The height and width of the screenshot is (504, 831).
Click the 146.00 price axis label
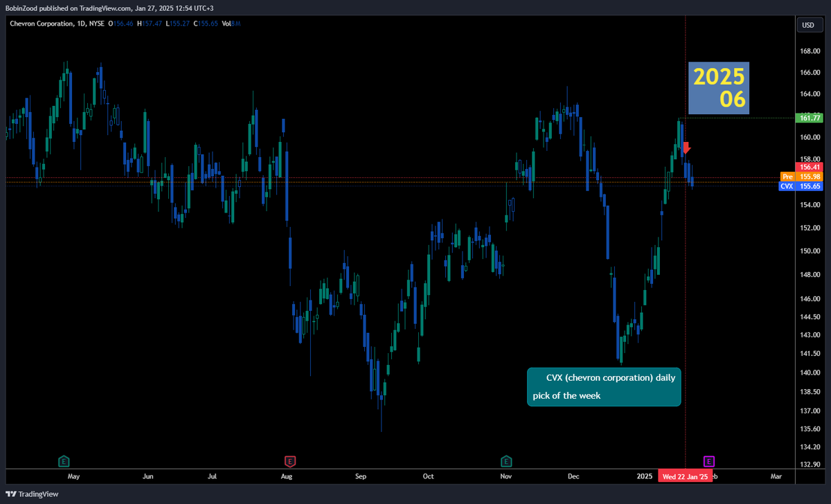click(810, 299)
